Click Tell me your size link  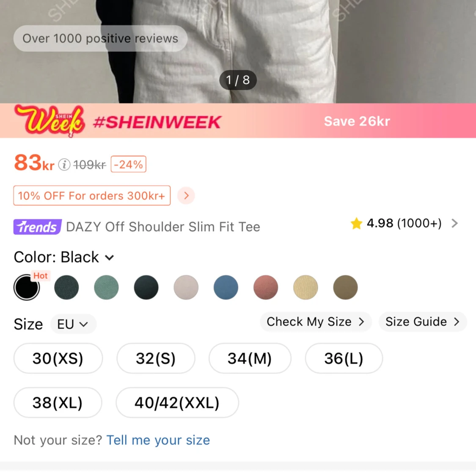pos(158,440)
